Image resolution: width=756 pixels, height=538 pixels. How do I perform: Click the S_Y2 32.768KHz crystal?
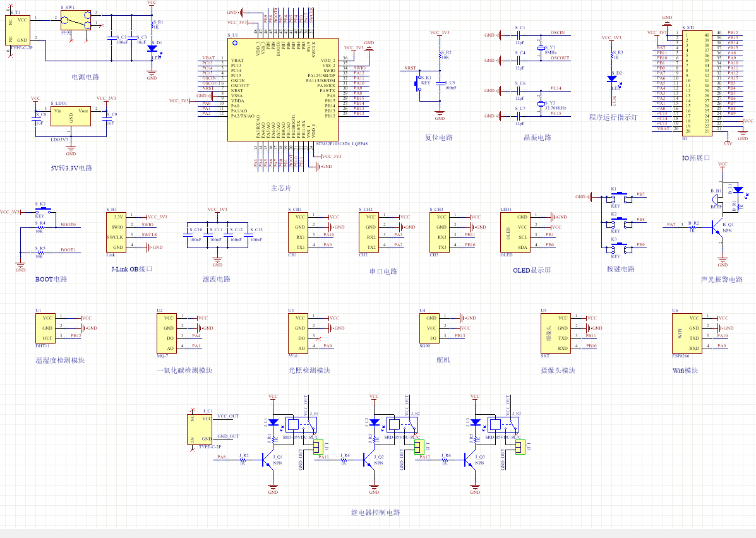541,104
